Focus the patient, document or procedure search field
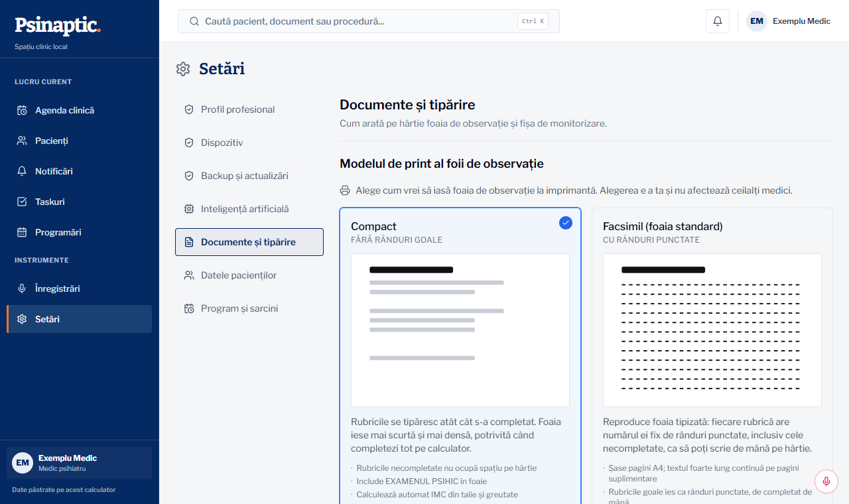The image size is (849, 504). (369, 21)
